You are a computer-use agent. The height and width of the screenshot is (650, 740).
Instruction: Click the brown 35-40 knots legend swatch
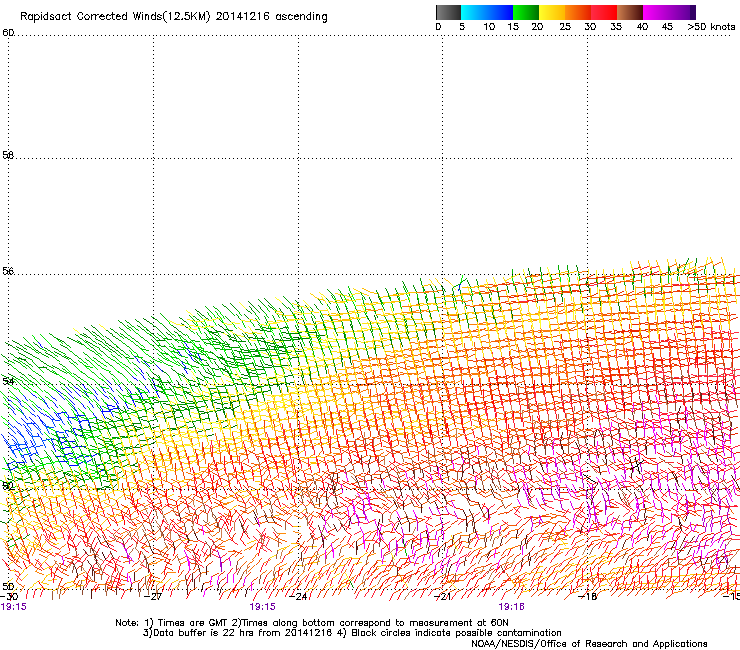(630, 12)
